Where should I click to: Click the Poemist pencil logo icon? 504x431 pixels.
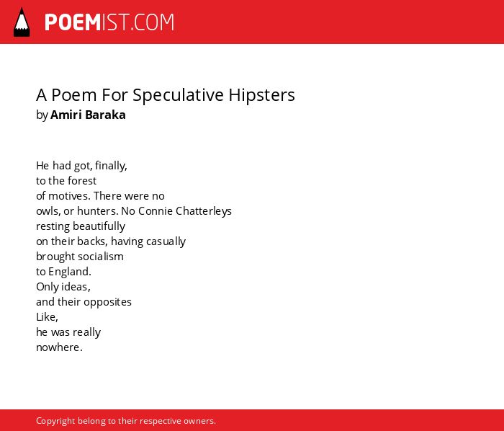point(22,22)
